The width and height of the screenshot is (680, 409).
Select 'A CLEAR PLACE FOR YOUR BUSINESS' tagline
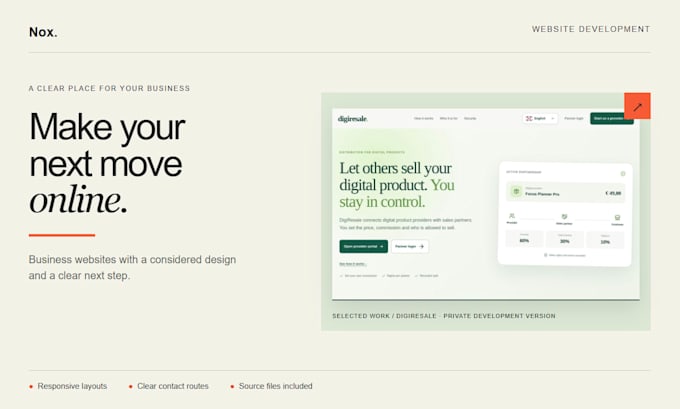(109, 88)
